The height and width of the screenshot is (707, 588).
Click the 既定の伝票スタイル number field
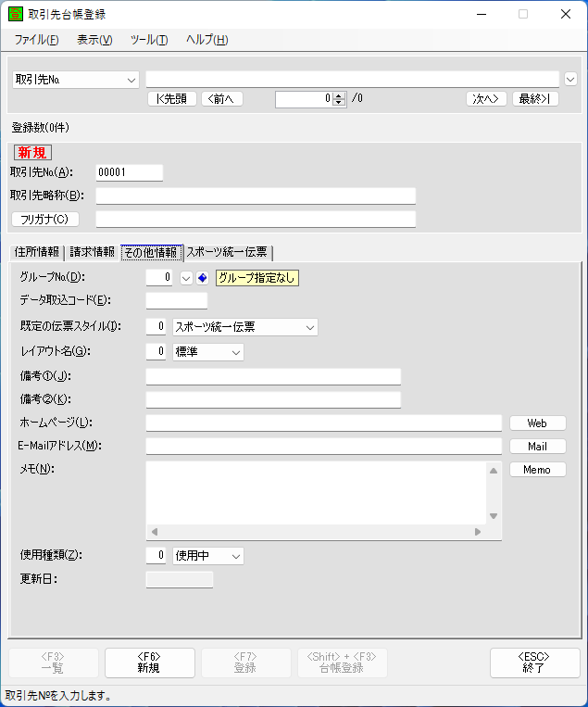pyautogui.click(x=156, y=326)
